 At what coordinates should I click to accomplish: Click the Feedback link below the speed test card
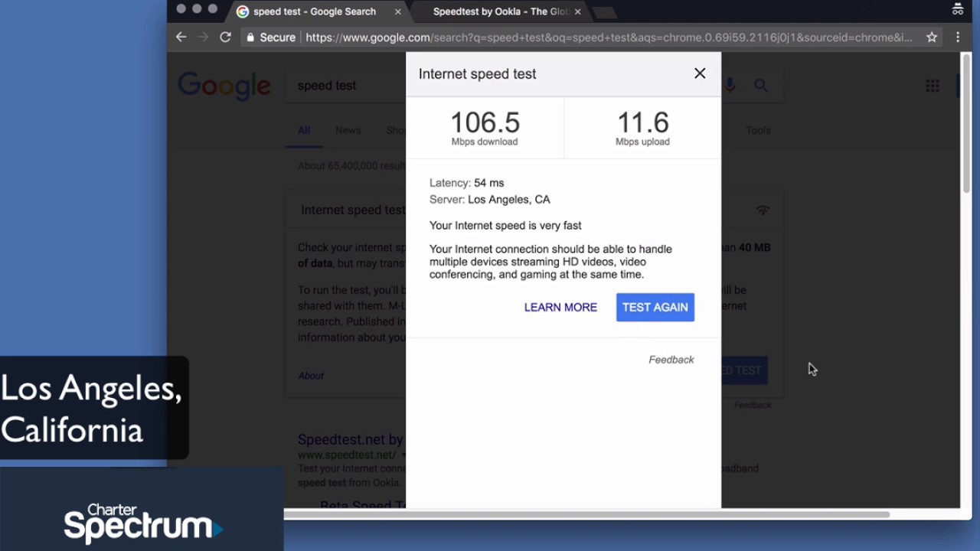(x=753, y=405)
